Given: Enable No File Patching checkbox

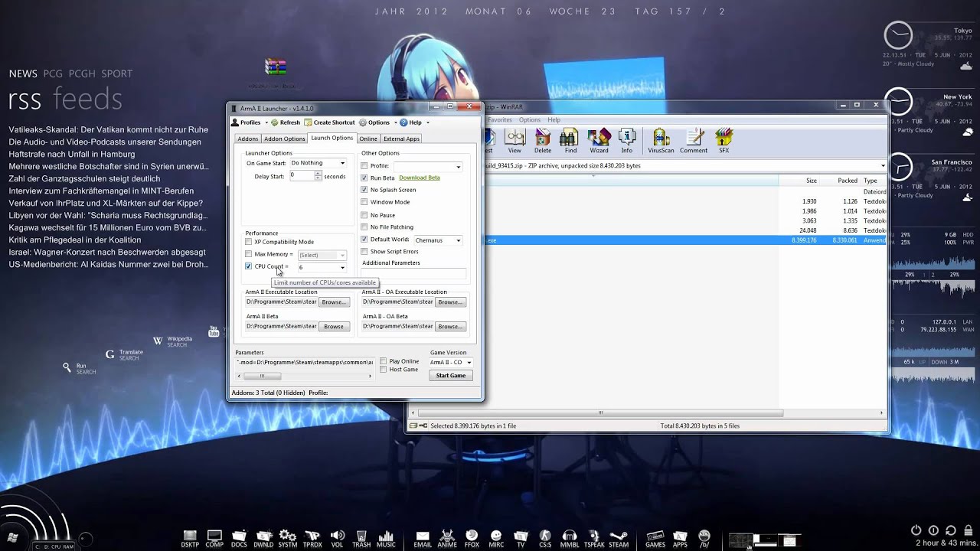Looking at the screenshot, I should coord(364,227).
